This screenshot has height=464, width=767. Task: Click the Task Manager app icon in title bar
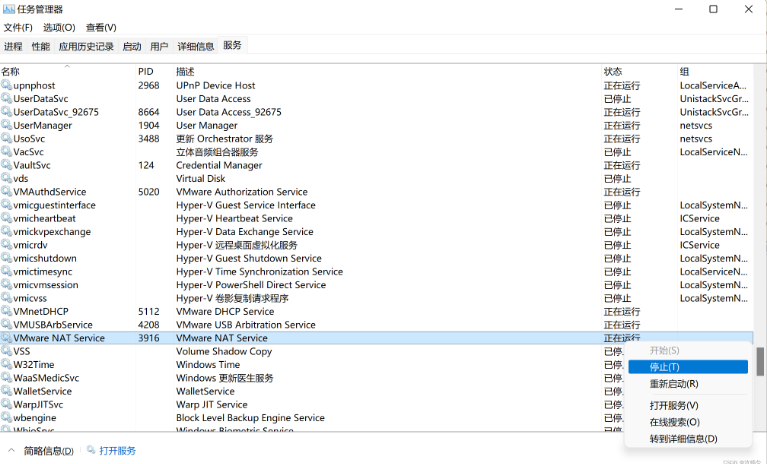click(8, 9)
